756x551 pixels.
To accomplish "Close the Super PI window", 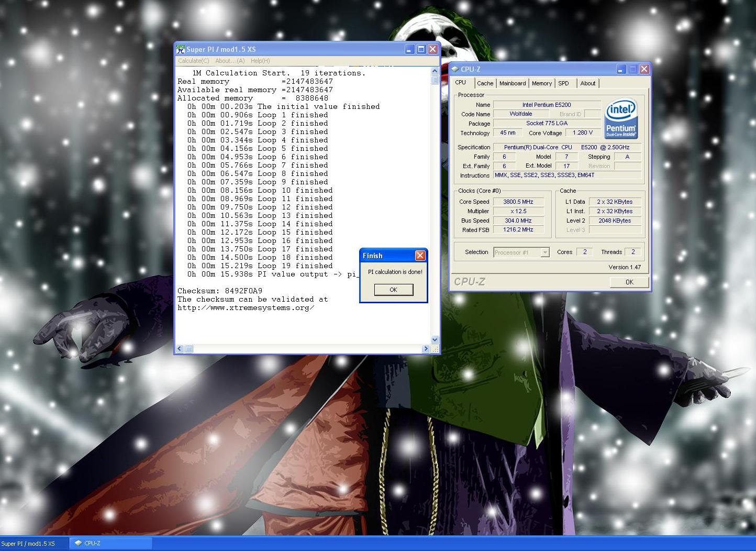I will point(433,49).
